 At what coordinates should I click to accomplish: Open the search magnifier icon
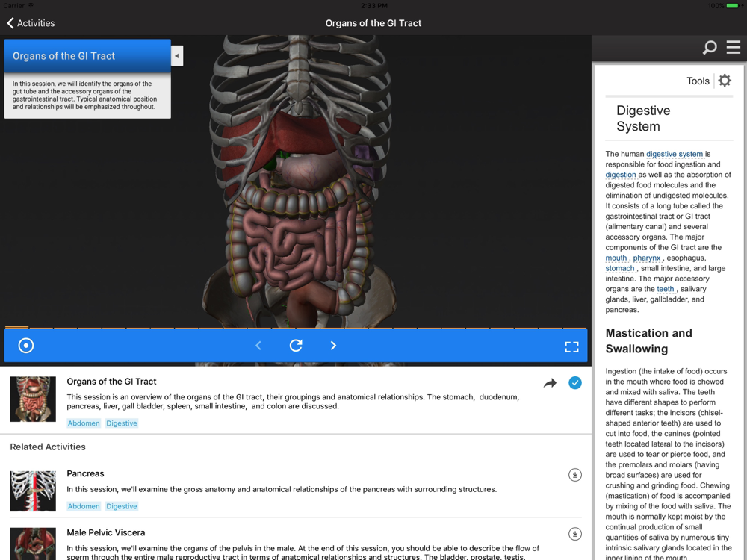point(710,48)
